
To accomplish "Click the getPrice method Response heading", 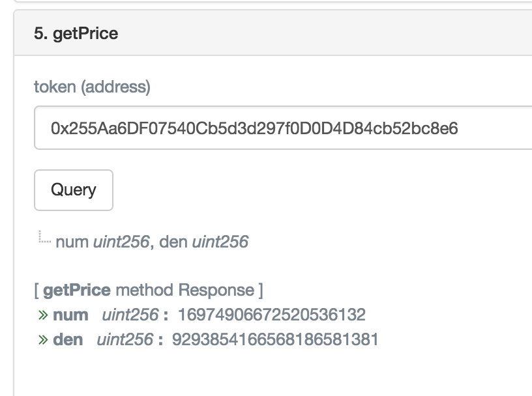I will pos(149,290).
